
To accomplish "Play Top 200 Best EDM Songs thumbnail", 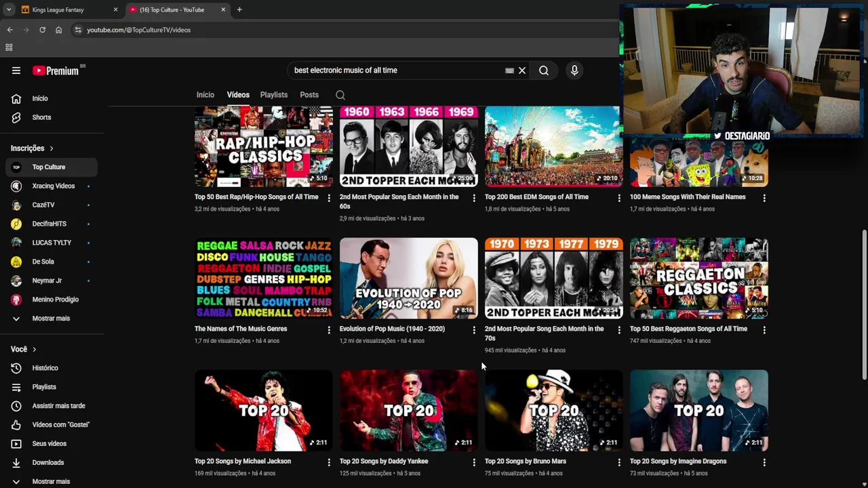I will [x=553, y=146].
